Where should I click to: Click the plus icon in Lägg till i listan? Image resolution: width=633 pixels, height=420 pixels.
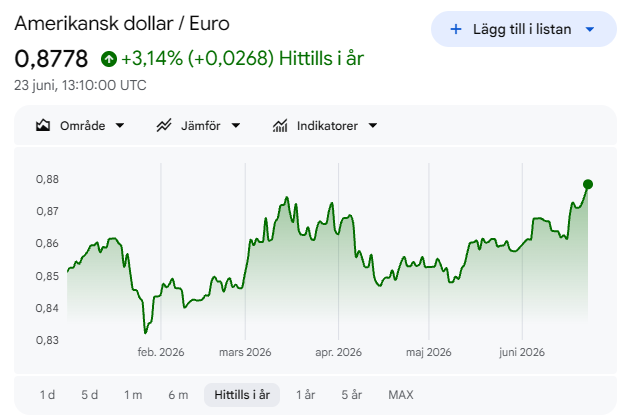click(456, 29)
